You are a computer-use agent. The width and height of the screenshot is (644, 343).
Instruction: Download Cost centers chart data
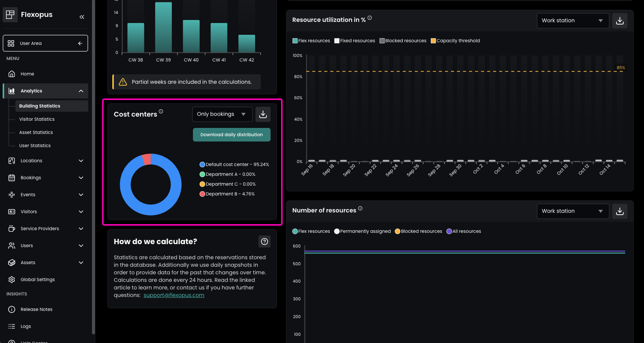(263, 114)
